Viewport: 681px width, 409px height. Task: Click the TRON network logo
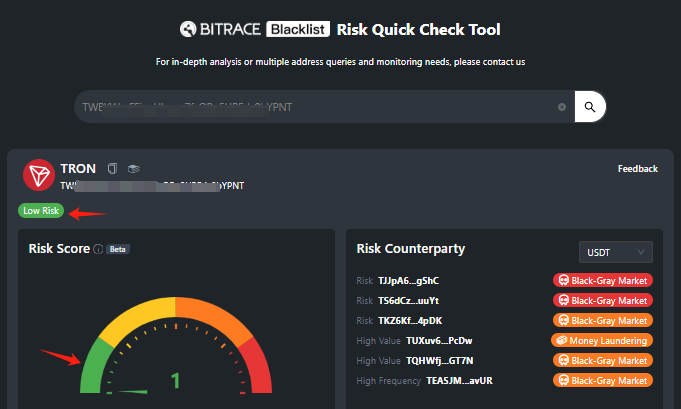point(39,175)
